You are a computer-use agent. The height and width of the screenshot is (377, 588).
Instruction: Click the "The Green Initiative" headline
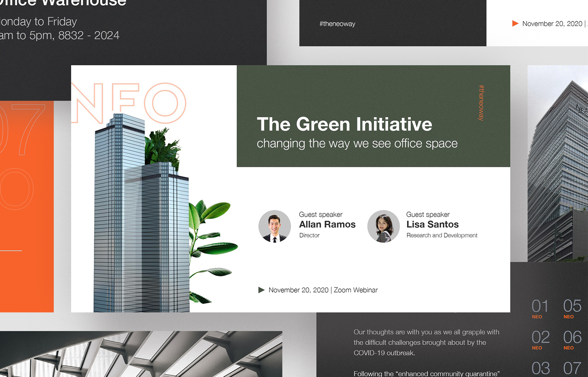[344, 124]
